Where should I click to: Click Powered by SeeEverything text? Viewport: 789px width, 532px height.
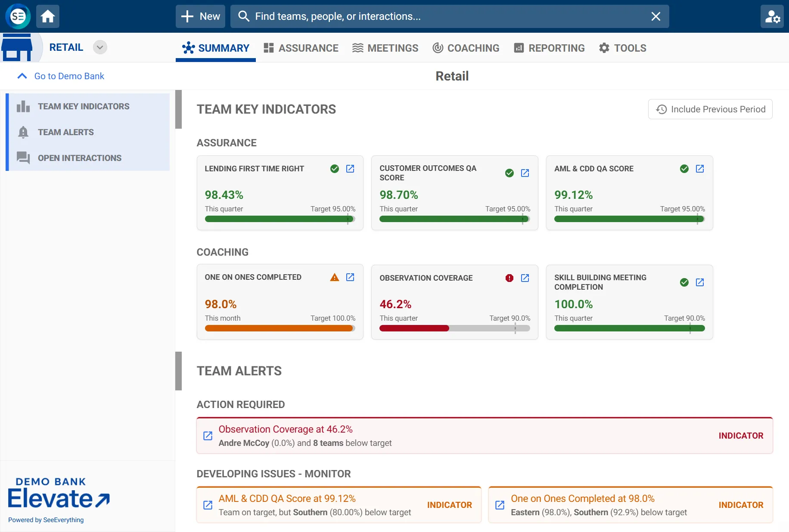pyautogui.click(x=46, y=520)
